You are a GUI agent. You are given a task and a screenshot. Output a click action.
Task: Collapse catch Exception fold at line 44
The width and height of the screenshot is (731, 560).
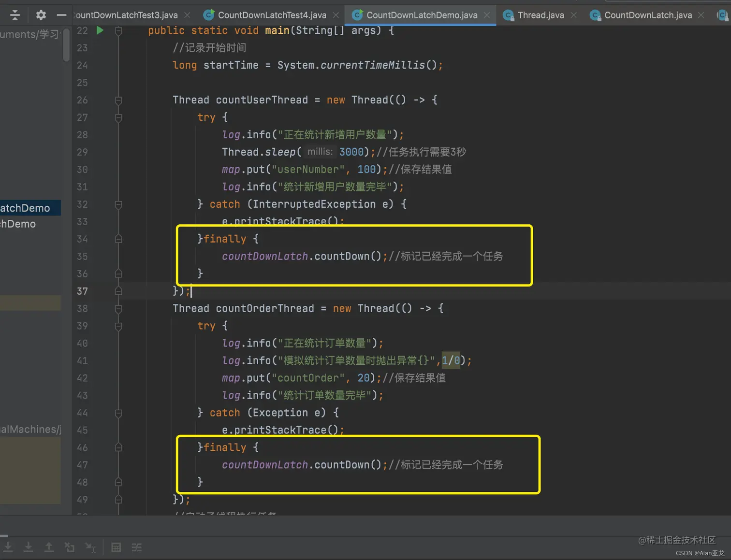(118, 414)
